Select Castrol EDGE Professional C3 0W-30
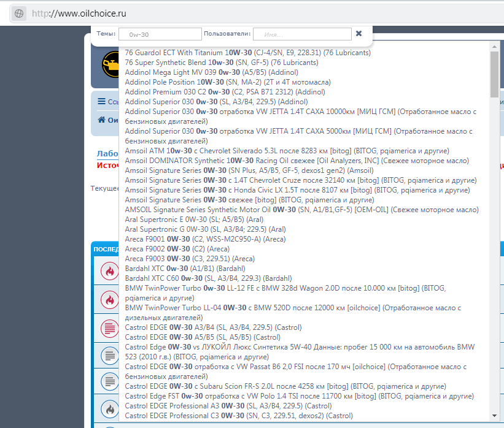Image resolution: width=504 pixels, height=428 pixels. [x=239, y=416]
